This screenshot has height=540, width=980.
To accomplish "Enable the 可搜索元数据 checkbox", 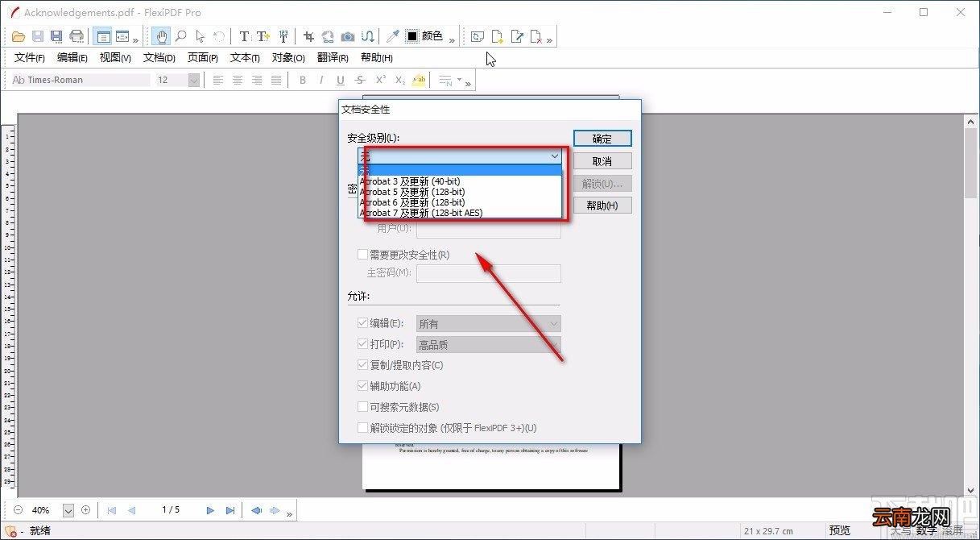I will [363, 407].
